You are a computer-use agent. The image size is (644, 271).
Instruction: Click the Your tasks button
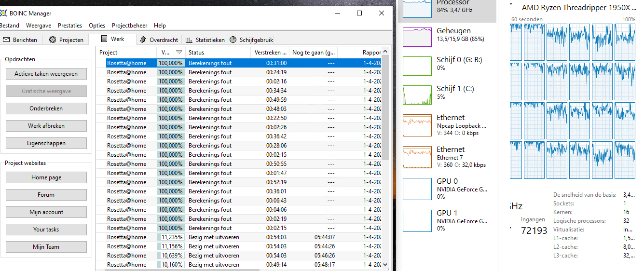click(46, 230)
